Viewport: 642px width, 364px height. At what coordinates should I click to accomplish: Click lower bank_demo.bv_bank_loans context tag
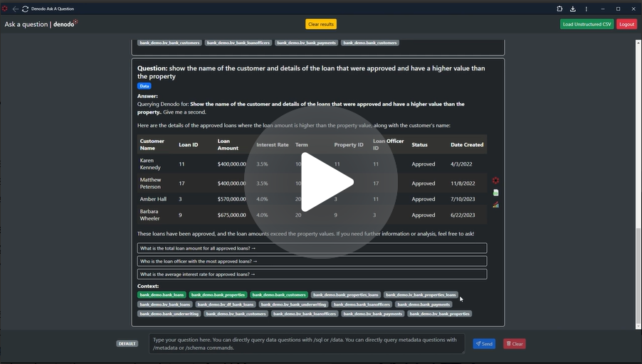tap(164, 304)
